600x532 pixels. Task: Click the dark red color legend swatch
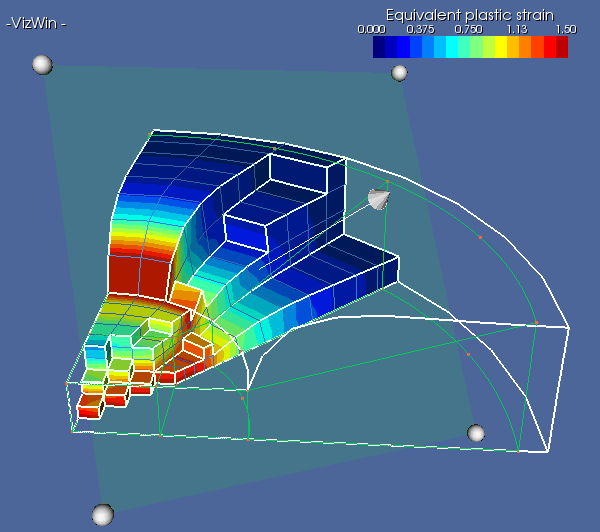click(562, 47)
